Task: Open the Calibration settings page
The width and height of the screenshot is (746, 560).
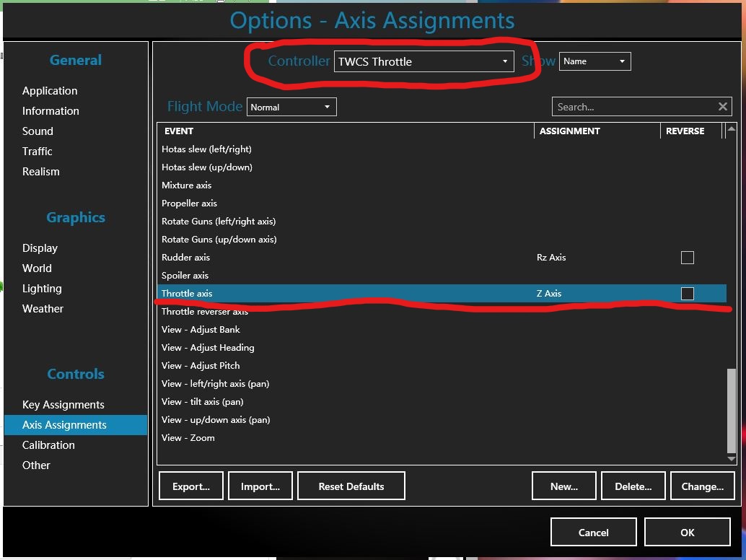Action: pos(48,445)
